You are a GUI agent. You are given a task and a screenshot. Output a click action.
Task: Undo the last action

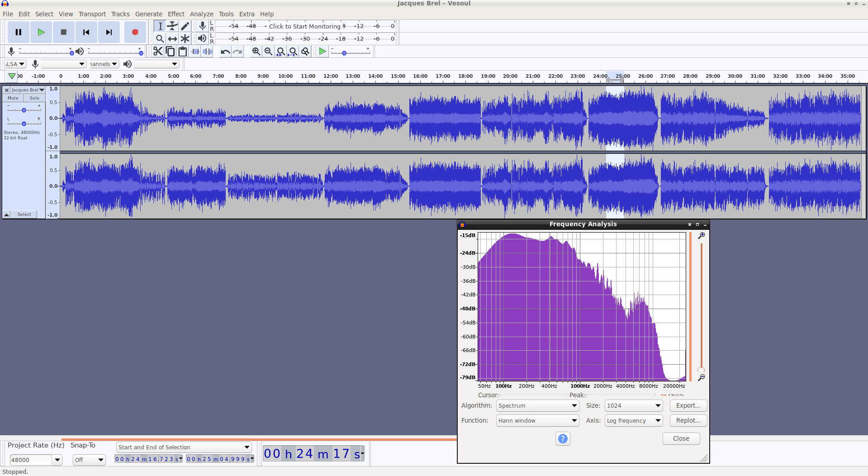[225, 52]
